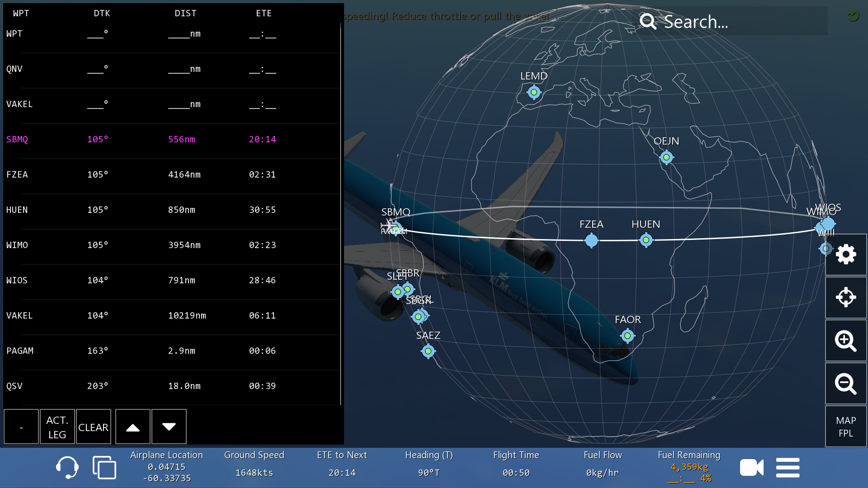Move waypoint up with arrow button

point(132,427)
